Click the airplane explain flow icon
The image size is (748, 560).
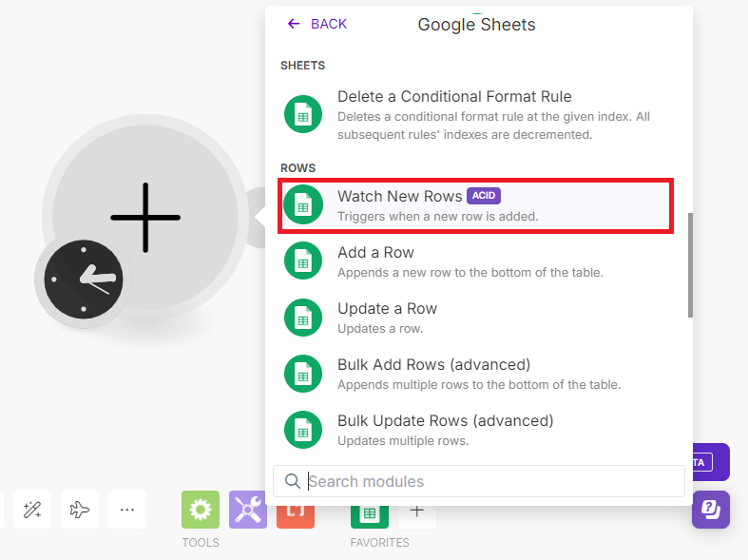[80, 510]
